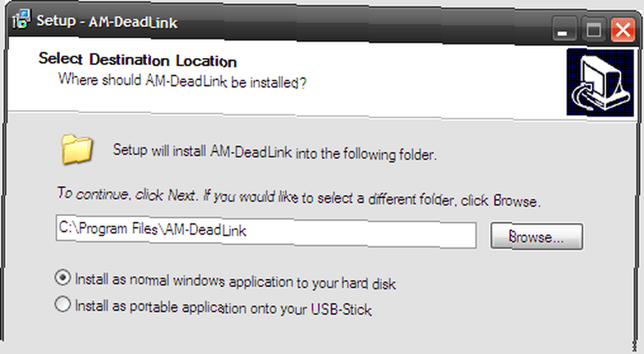Click the computer wizard image in header
This screenshot has height=354, width=644.
tap(600, 83)
